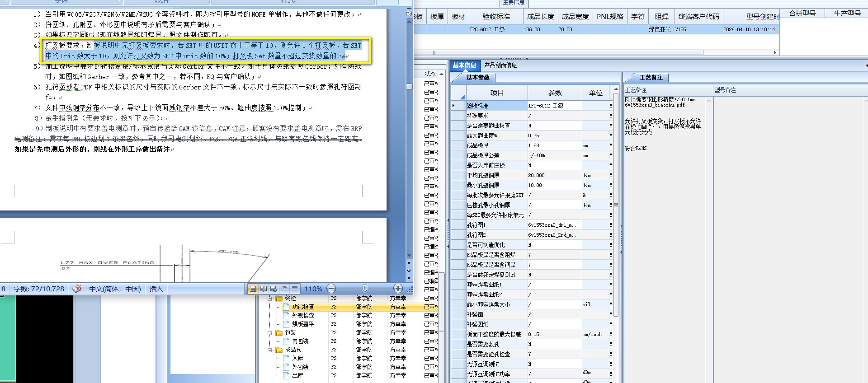Click the 终检 folder icon in the process tree
868x383 pixels.
(279, 299)
